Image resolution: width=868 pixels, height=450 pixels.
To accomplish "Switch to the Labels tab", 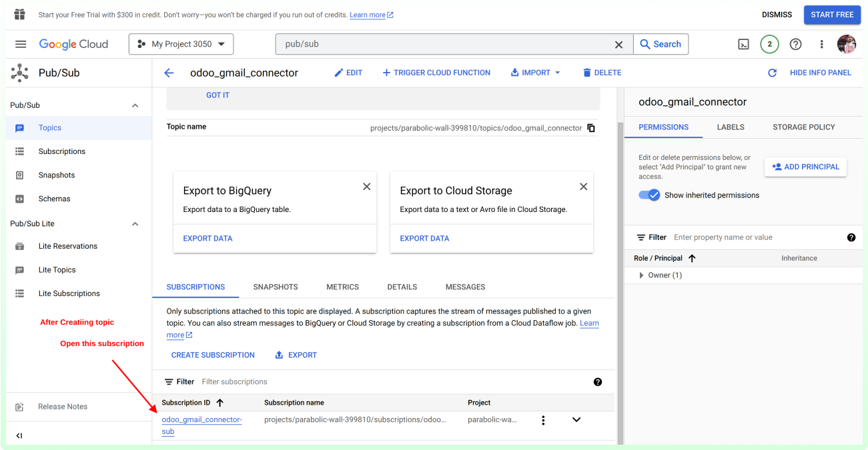I will click(731, 127).
